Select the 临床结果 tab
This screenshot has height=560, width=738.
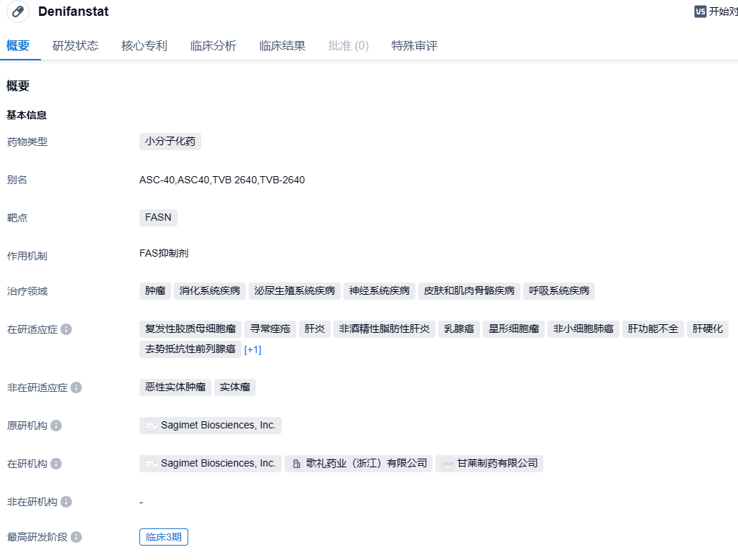[282, 46]
